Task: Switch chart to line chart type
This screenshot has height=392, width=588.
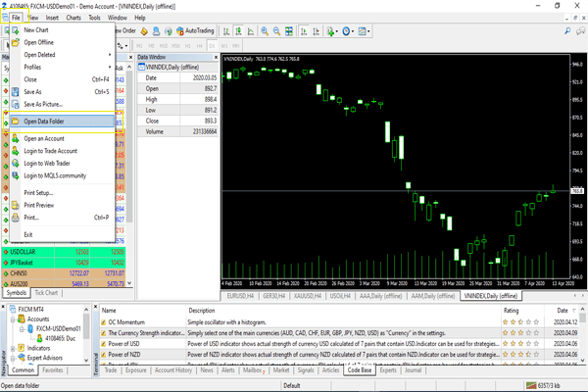Action: coord(251,31)
